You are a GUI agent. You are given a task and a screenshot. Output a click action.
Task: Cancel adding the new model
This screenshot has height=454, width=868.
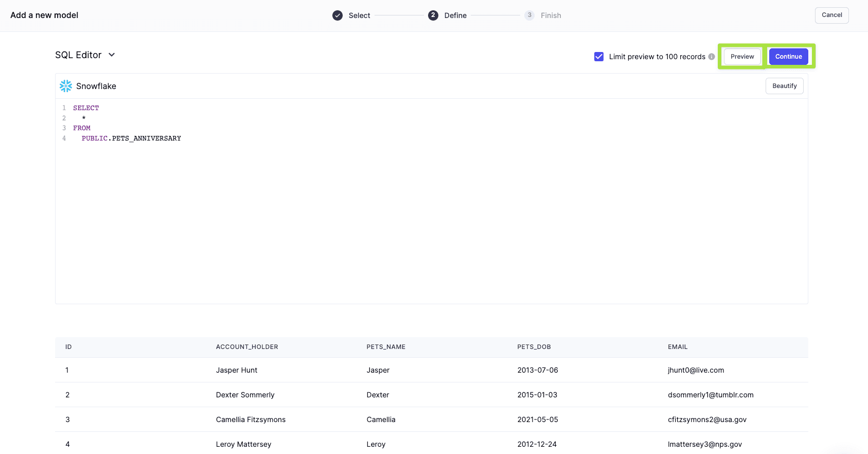[831, 15]
